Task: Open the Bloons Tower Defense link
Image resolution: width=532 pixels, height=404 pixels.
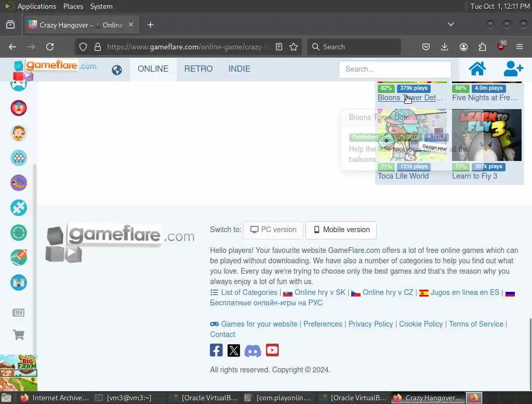Action: (410, 98)
